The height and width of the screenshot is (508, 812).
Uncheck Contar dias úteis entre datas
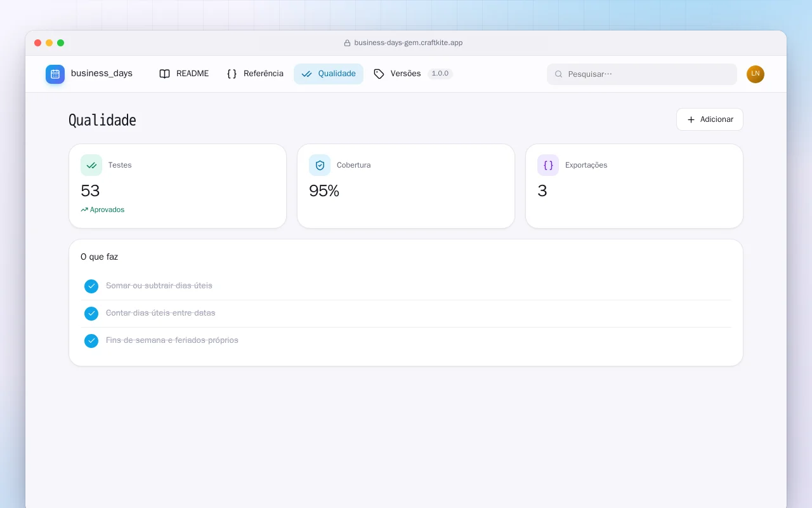[91, 314]
